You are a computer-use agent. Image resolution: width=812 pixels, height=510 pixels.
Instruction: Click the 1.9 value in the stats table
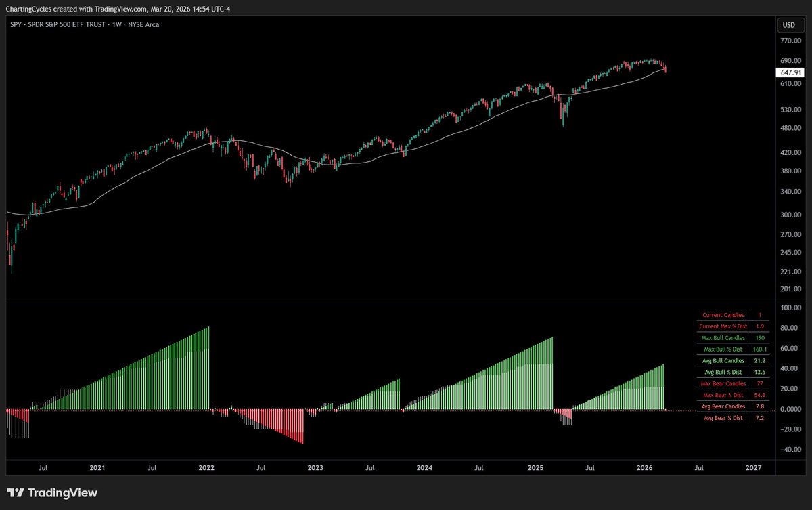coord(760,326)
